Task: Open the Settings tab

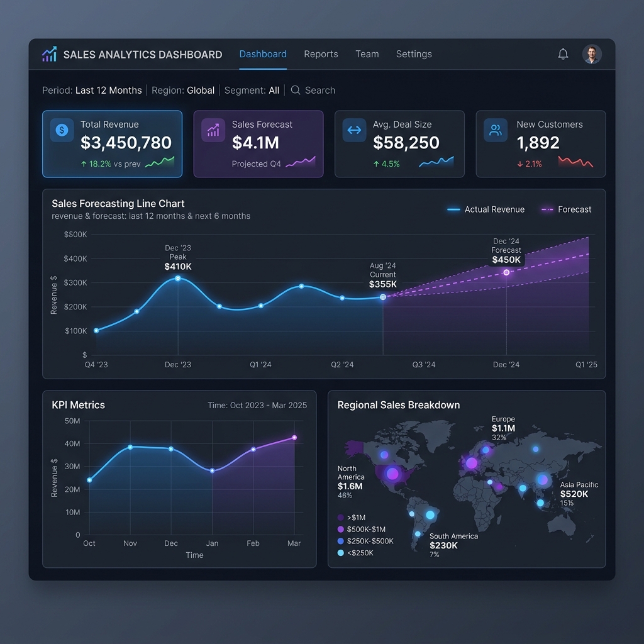Action: (x=414, y=54)
